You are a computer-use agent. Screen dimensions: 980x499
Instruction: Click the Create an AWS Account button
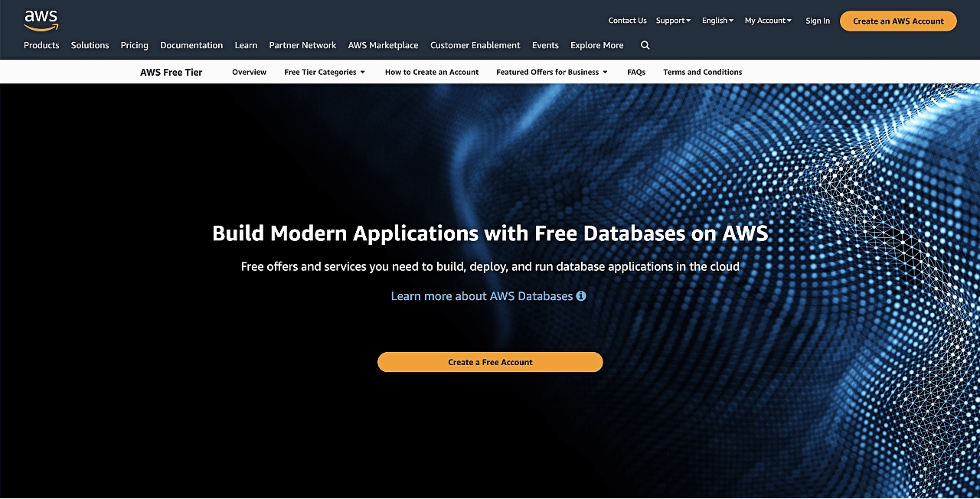(897, 21)
